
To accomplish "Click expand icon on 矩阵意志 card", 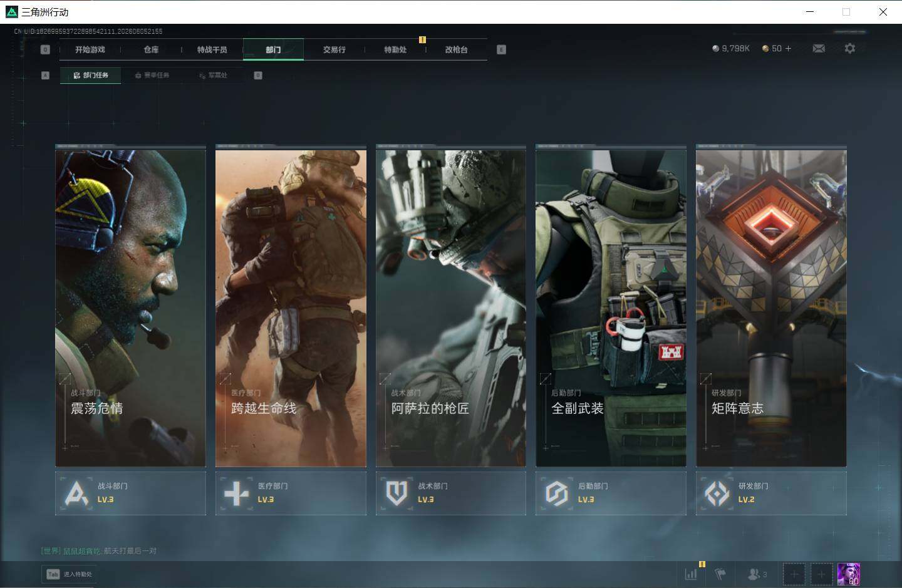I will pos(706,379).
